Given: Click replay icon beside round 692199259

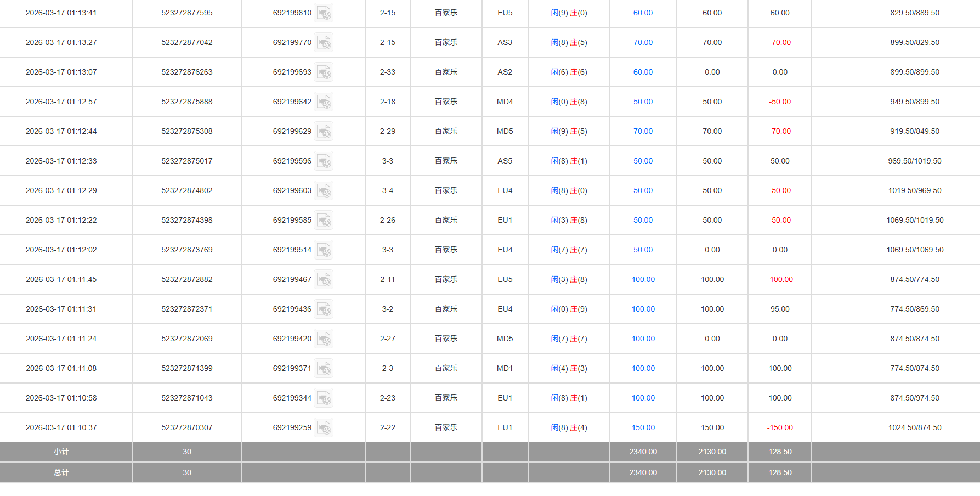Looking at the screenshot, I should 324,428.
